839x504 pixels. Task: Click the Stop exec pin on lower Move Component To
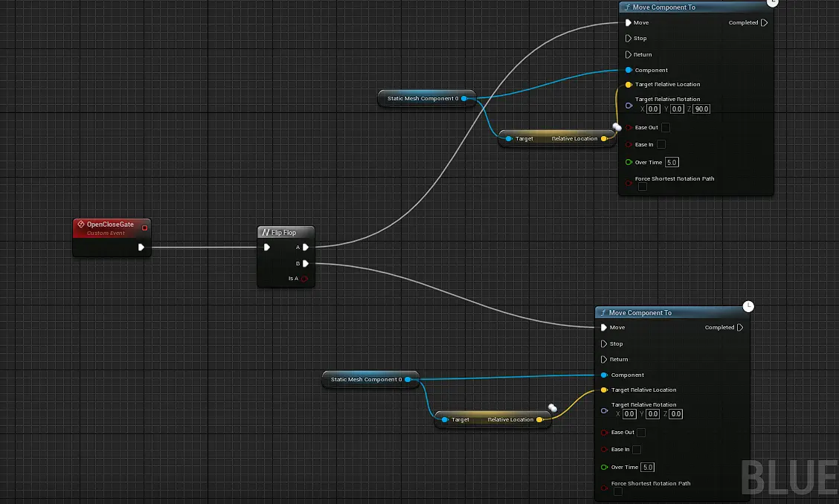coord(604,344)
